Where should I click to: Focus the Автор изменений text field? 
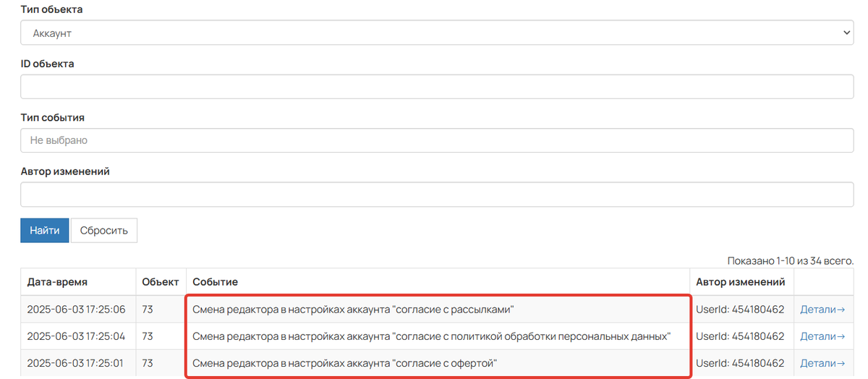click(437, 194)
